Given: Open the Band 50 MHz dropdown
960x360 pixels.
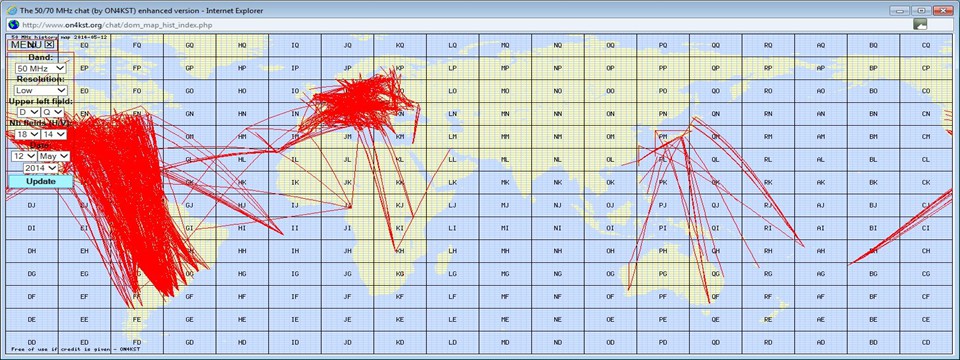Looking at the screenshot, I should click(x=41, y=69).
